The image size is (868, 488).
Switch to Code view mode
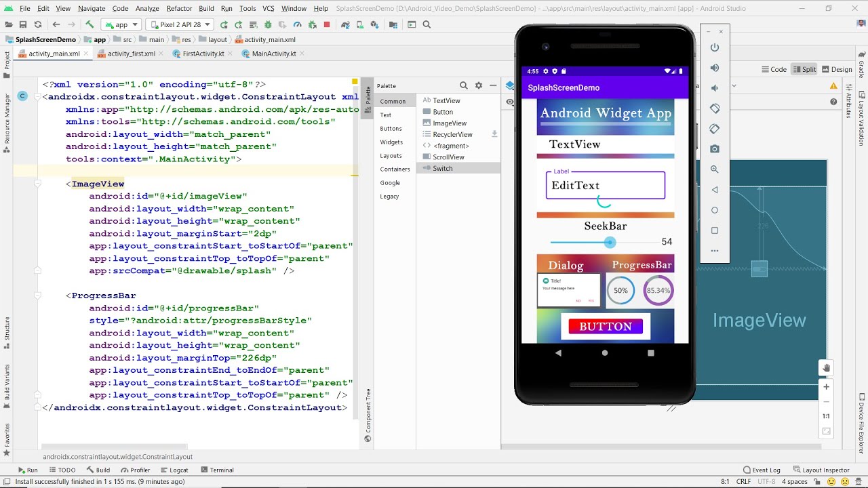(774, 69)
